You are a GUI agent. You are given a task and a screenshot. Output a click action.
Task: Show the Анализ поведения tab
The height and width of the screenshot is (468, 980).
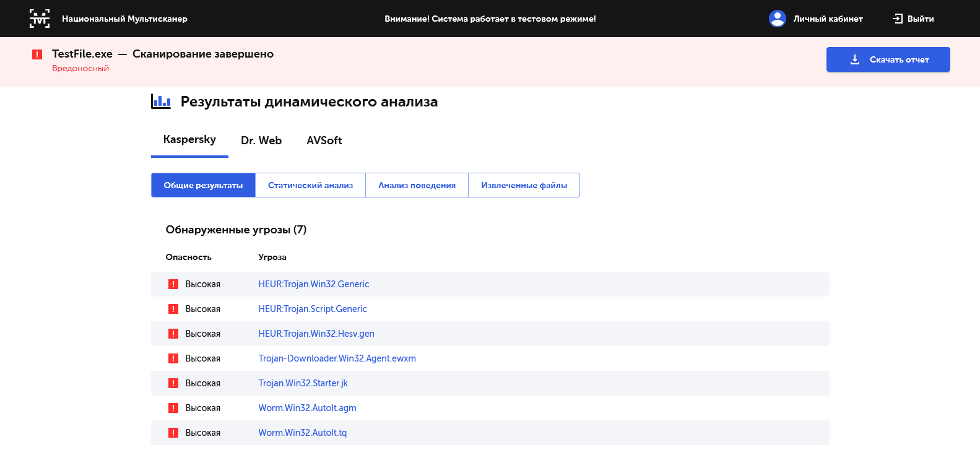(417, 185)
